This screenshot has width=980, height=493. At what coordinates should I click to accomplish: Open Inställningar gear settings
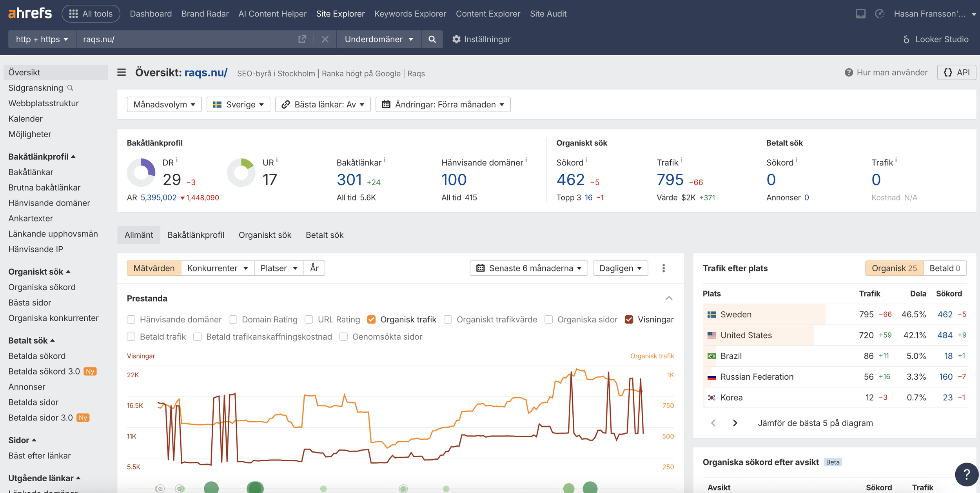[481, 39]
